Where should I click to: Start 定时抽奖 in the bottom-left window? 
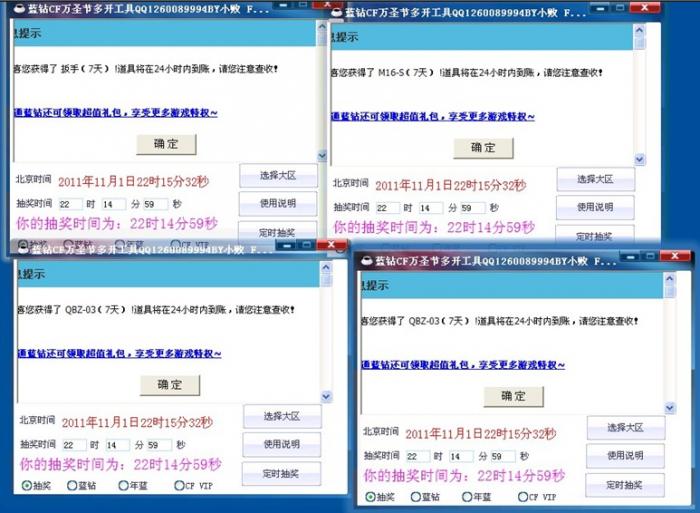pos(281,474)
